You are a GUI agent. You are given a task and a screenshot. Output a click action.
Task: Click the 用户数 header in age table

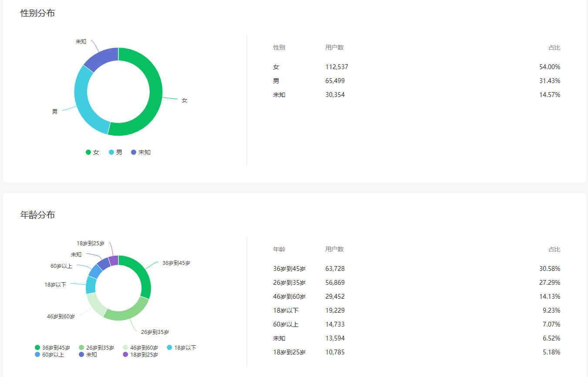click(x=335, y=249)
